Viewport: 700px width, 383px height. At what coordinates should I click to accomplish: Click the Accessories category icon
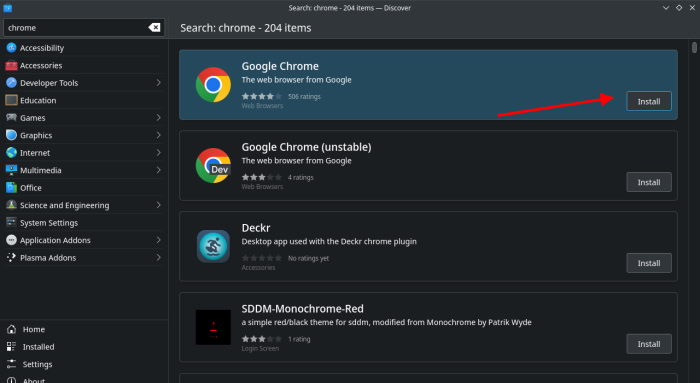(12, 66)
